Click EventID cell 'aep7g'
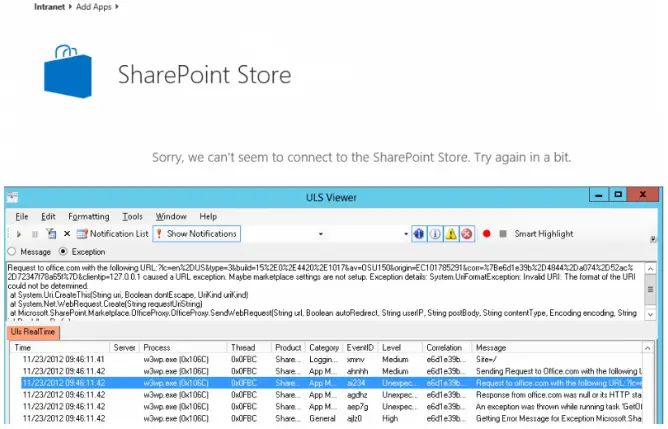The height and width of the screenshot is (429, 668). click(357, 407)
